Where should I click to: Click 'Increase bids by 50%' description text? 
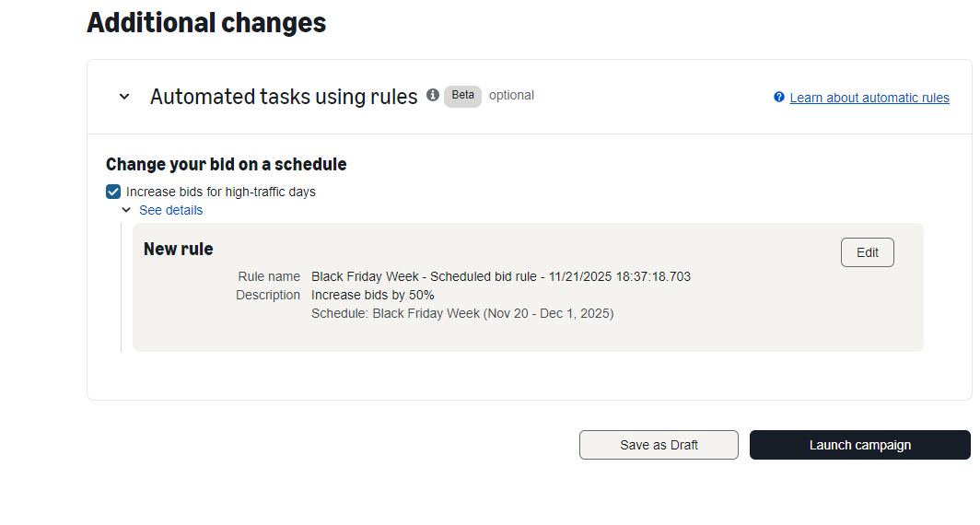tap(373, 295)
